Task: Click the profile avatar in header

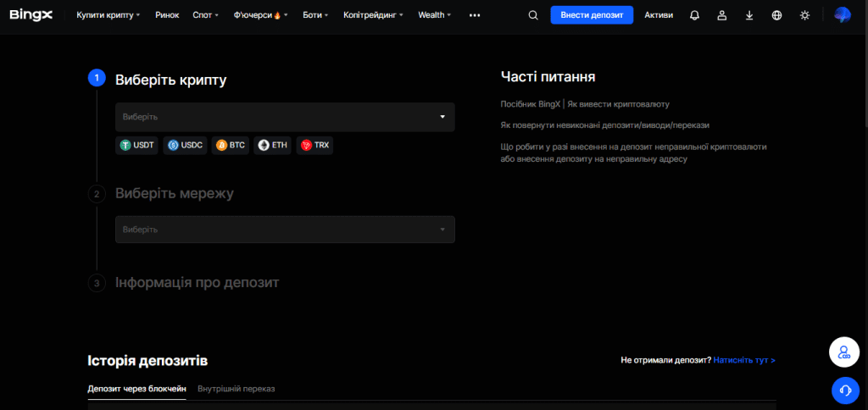Action: pos(843,15)
